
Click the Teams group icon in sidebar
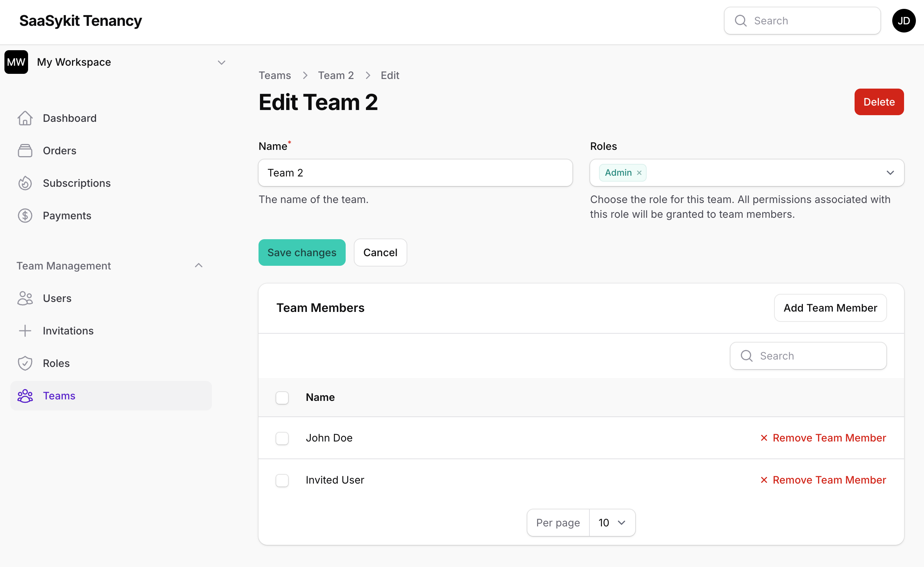(x=25, y=396)
